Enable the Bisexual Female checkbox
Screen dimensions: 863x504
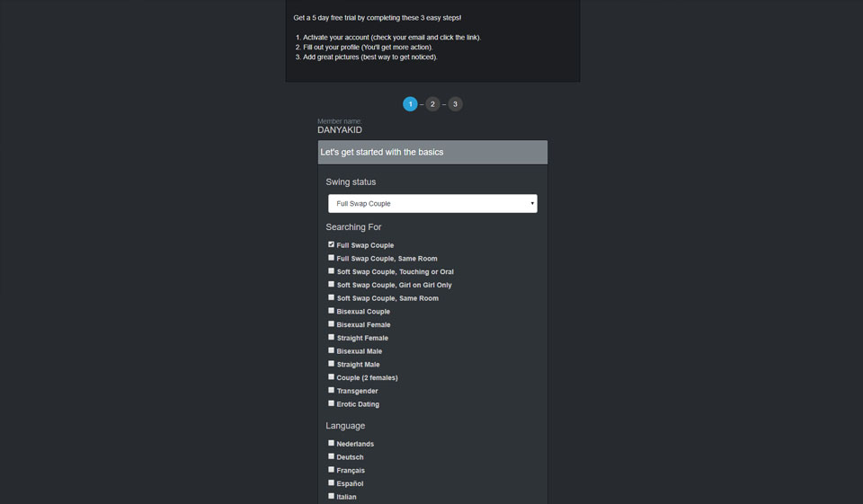pos(331,324)
